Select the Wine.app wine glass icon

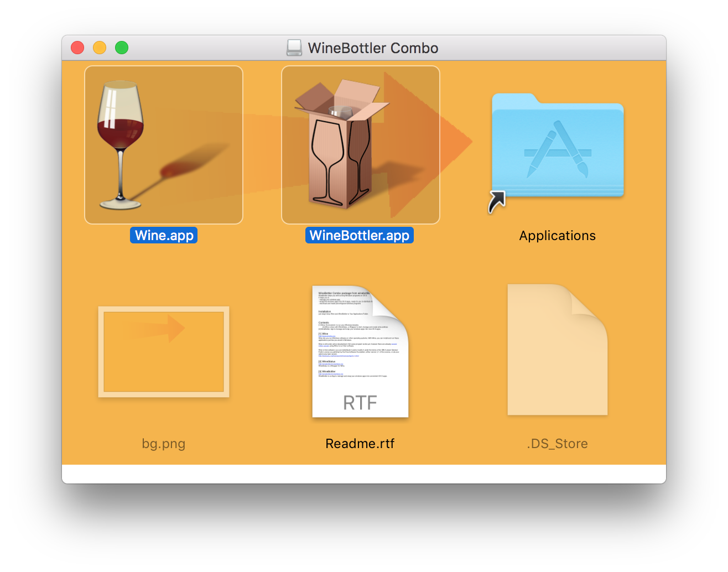tap(164, 145)
